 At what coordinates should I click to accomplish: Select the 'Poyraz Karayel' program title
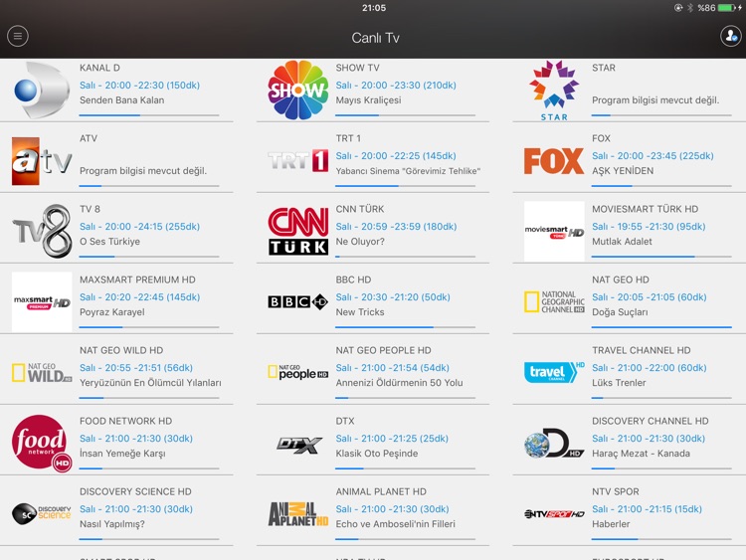pyautogui.click(x=111, y=312)
